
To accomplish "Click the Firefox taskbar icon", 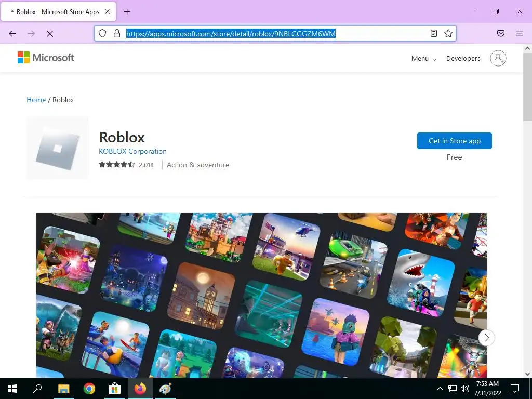I will pyautogui.click(x=140, y=389).
